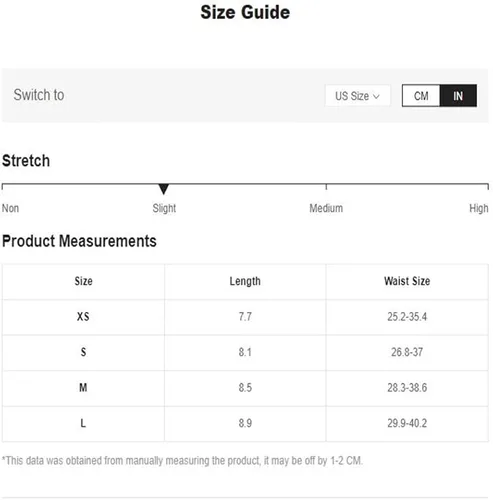Select the M size row

[x=245, y=388]
